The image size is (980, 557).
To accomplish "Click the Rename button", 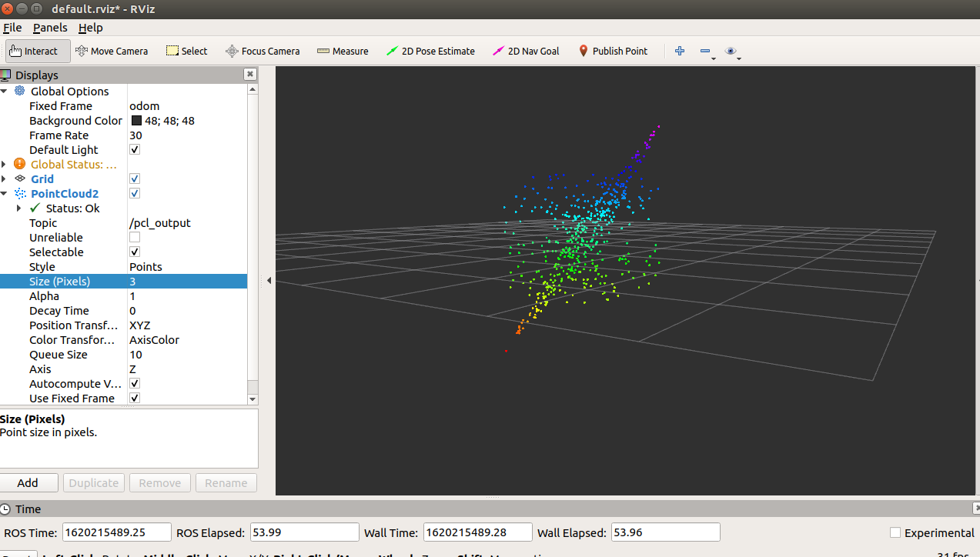I will [226, 483].
